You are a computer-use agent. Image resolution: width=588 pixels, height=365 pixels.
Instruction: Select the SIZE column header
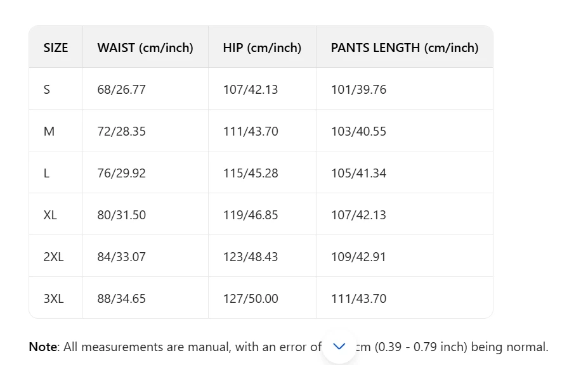pos(56,48)
